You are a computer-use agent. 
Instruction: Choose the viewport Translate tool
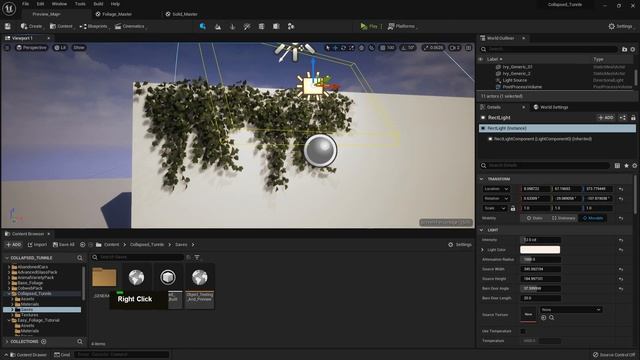[335, 48]
